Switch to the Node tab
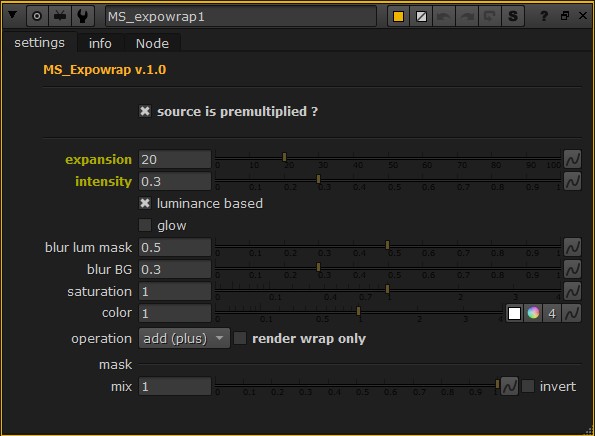 pos(152,43)
